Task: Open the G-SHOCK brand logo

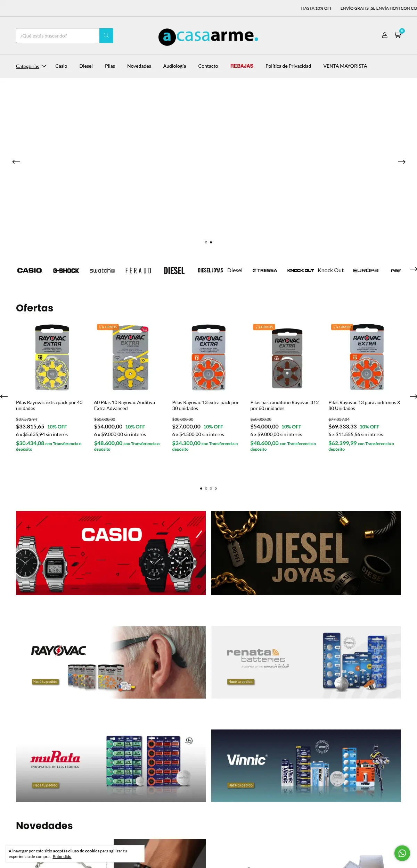Action: click(x=66, y=270)
